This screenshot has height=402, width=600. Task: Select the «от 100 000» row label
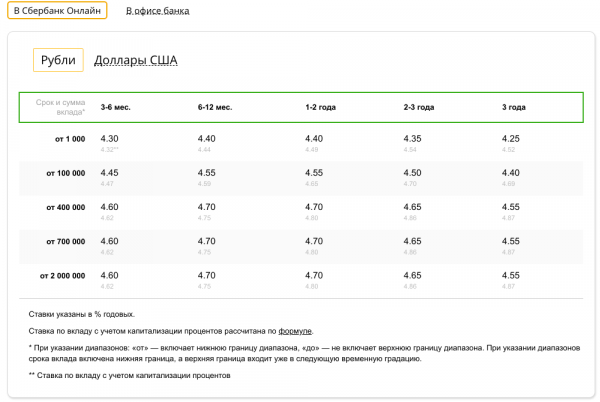(x=66, y=173)
